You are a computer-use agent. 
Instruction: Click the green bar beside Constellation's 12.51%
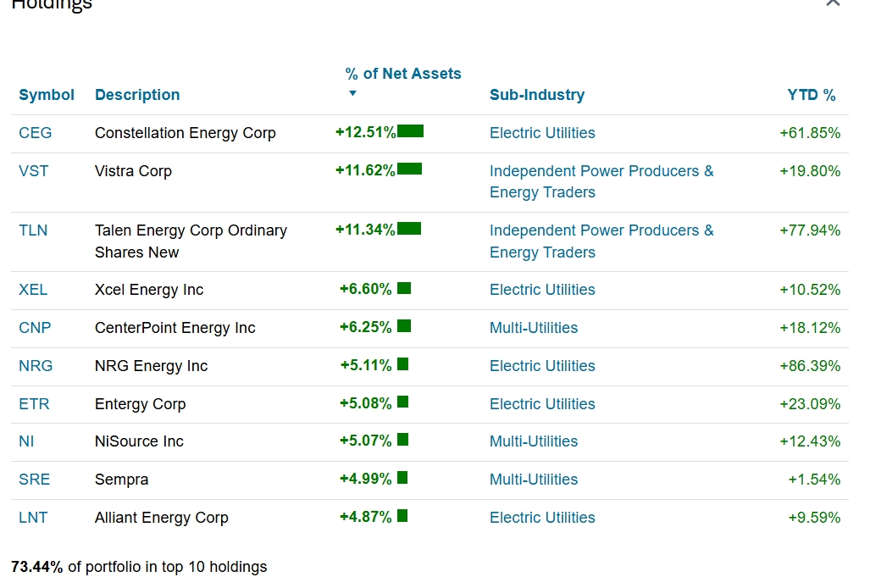click(410, 131)
